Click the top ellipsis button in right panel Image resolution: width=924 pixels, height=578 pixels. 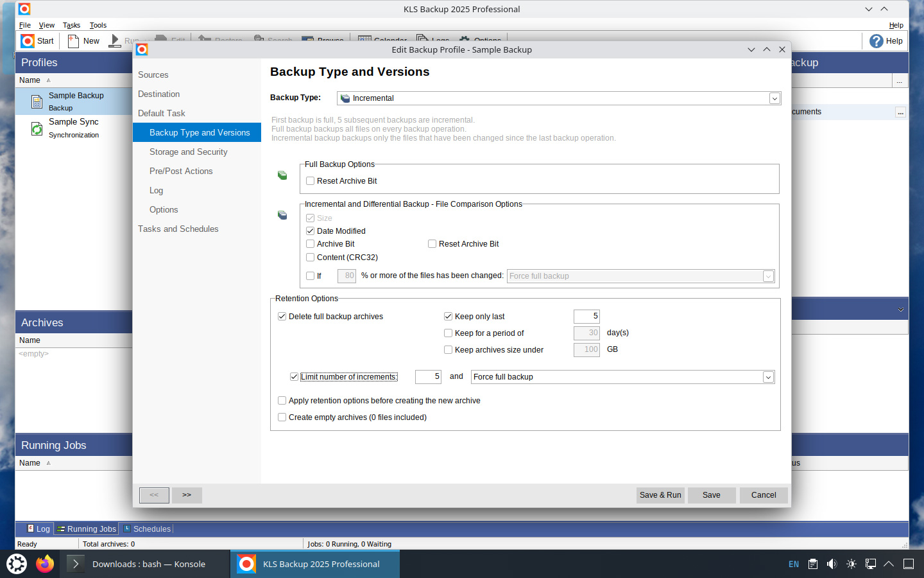900,81
